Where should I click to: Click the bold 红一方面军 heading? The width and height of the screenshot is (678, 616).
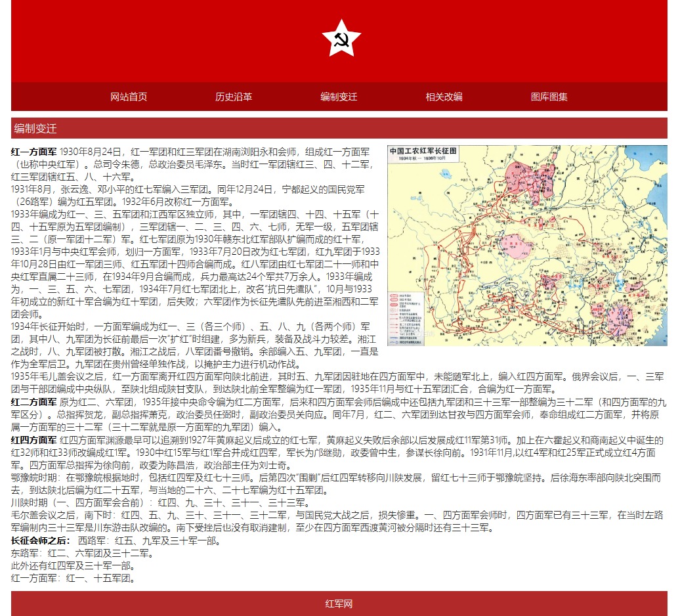(34, 152)
